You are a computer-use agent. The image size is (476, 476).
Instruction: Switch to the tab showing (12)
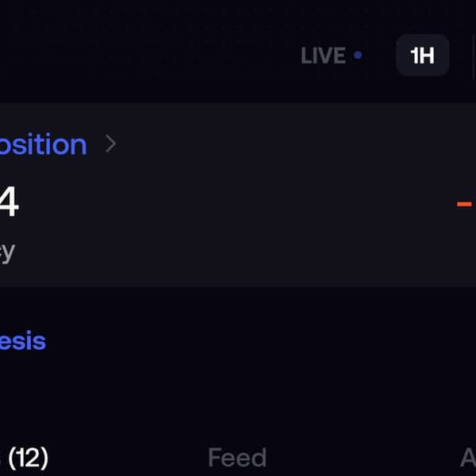coord(25,458)
